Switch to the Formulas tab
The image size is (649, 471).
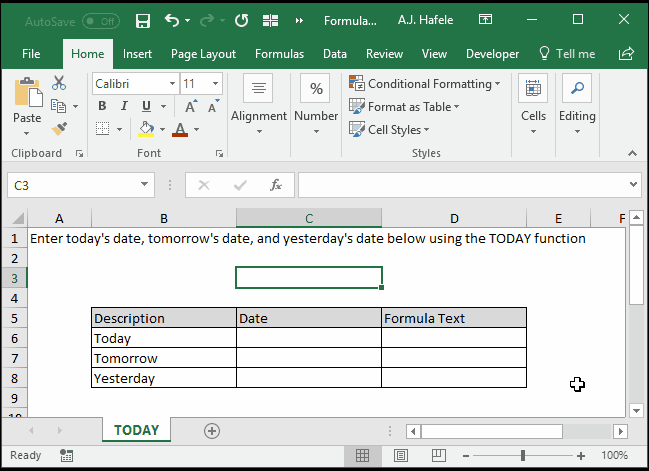(279, 54)
